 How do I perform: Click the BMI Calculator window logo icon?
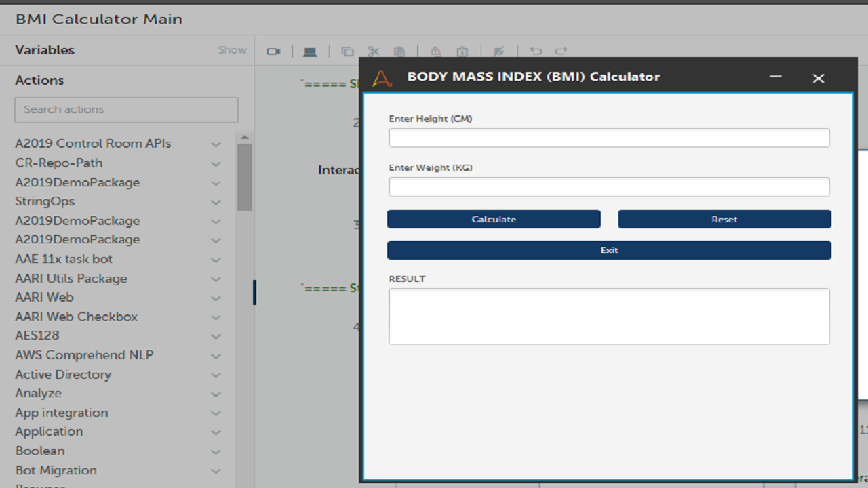click(382, 79)
